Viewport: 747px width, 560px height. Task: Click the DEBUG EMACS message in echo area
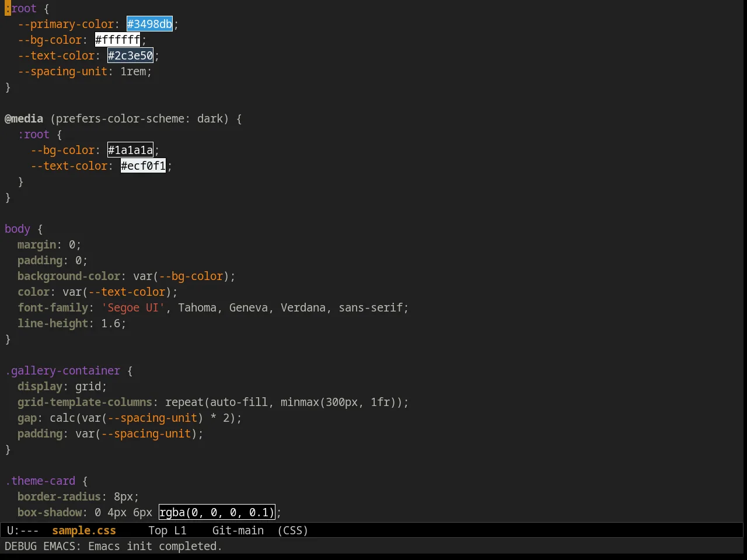[113, 546]
